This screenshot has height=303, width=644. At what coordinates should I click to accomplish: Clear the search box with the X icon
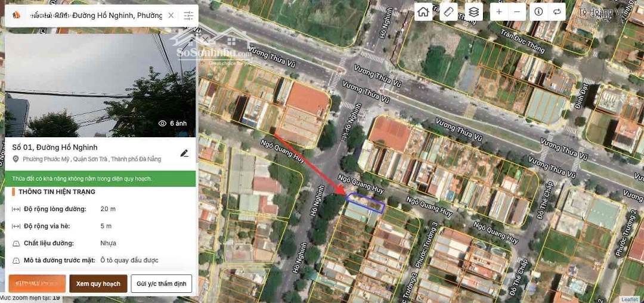171,16
